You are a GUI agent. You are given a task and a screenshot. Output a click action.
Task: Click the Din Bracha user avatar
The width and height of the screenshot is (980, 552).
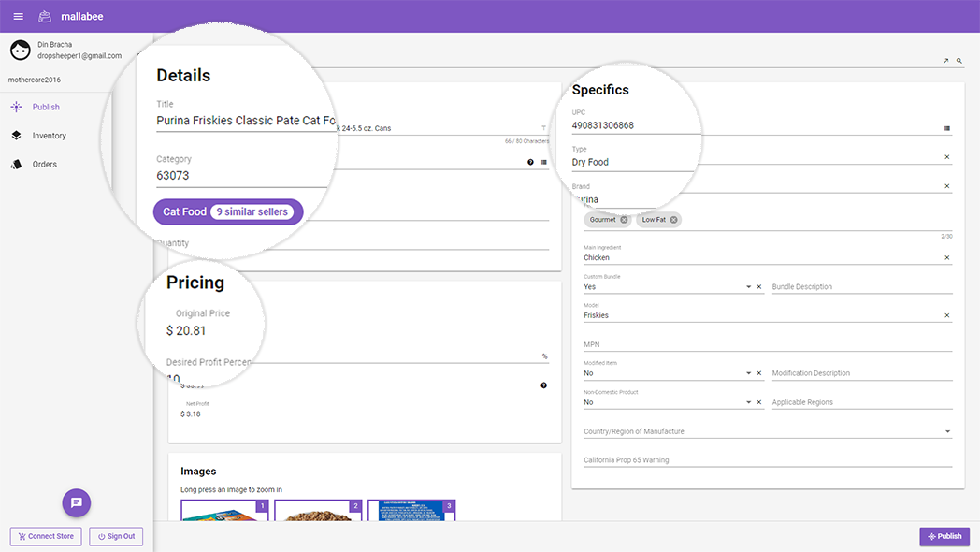point(20,50)
